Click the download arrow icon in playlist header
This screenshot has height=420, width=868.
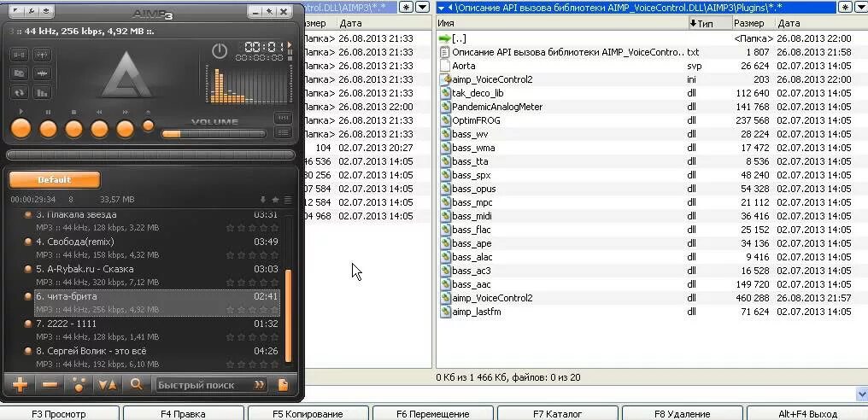[263, 200]
